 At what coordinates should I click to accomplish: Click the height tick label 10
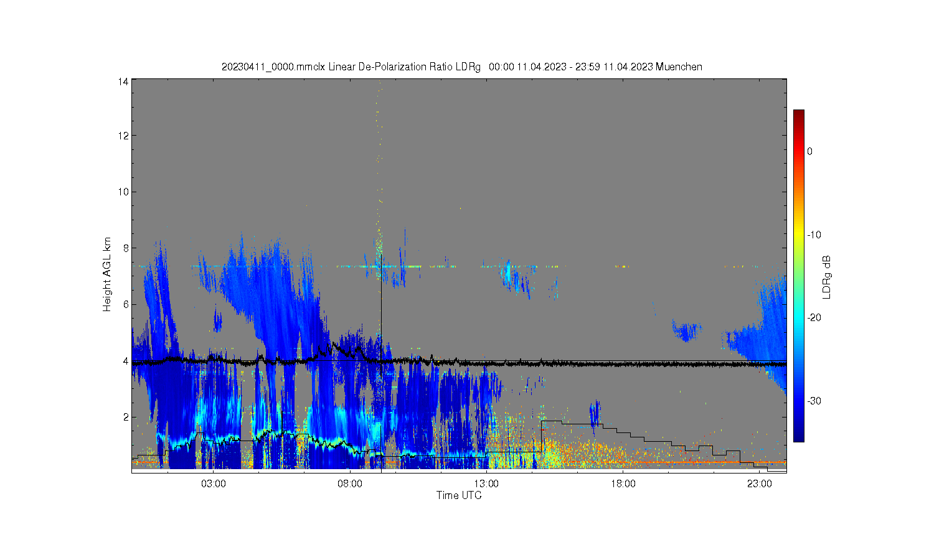(x=123, y=192)
